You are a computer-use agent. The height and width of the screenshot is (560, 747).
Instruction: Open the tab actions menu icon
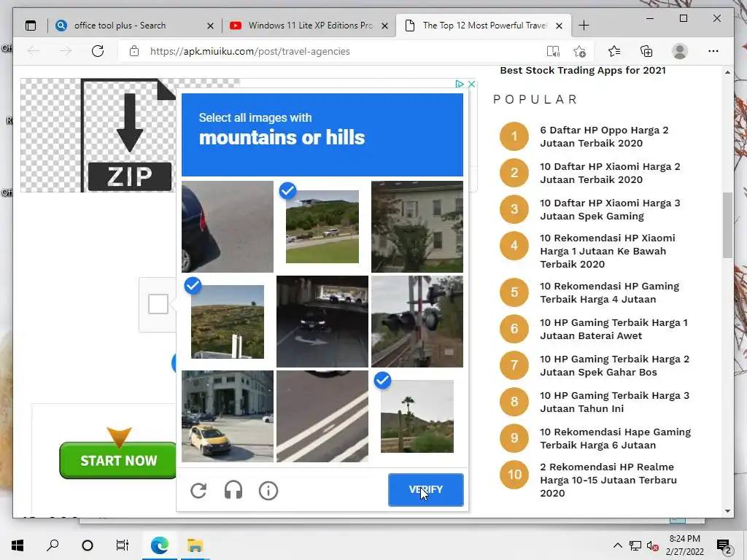(31, 26)
